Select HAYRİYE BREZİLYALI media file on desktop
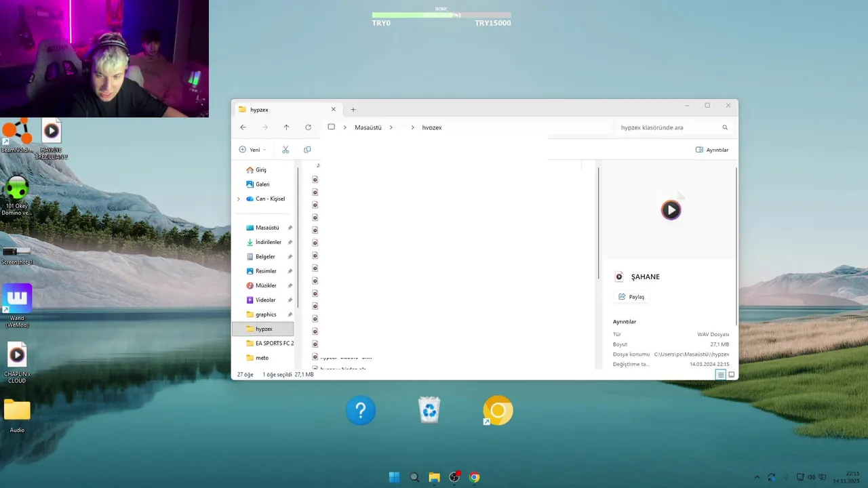The width and height of the screenshot is (868, 488). tap(52, 140)
